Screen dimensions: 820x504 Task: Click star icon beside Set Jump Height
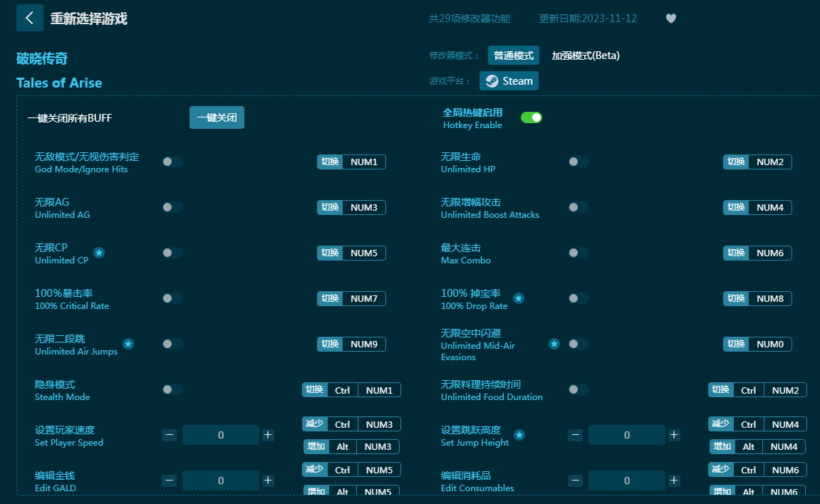[519, 435]
